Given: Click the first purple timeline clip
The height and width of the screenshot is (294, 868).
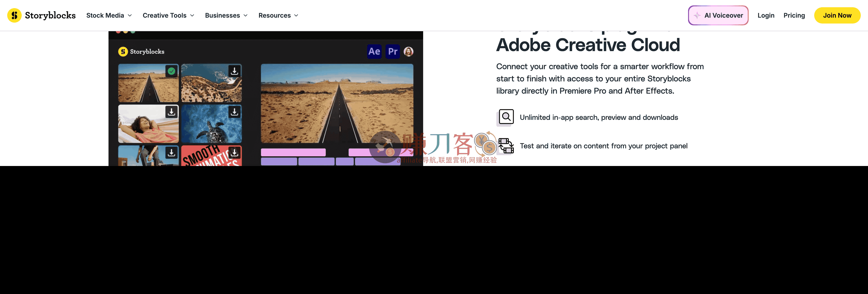Looking at the screenshot, I should tap(279, 161).
